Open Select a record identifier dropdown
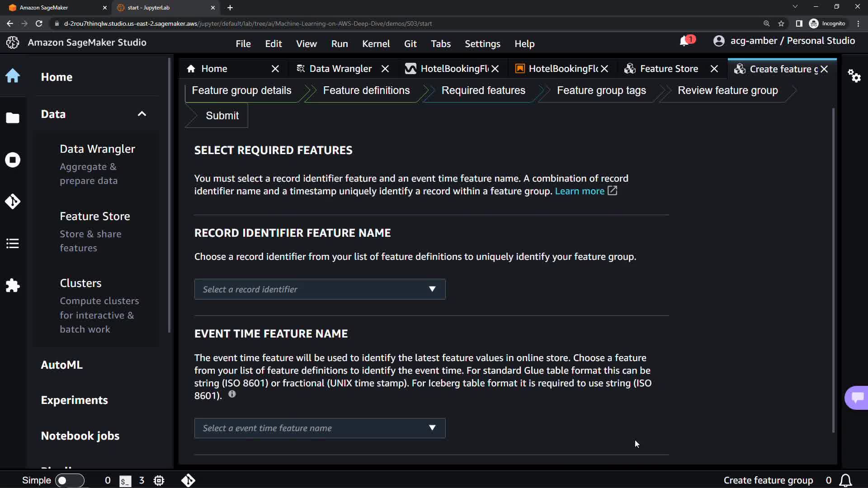The height and width of the screenshot is (488, 868). pyautogui.click(x=320, y=289)
